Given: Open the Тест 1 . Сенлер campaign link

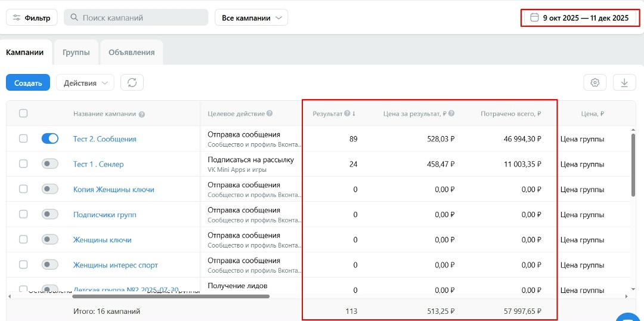Looking at the screenshot, I should (98, 164).
